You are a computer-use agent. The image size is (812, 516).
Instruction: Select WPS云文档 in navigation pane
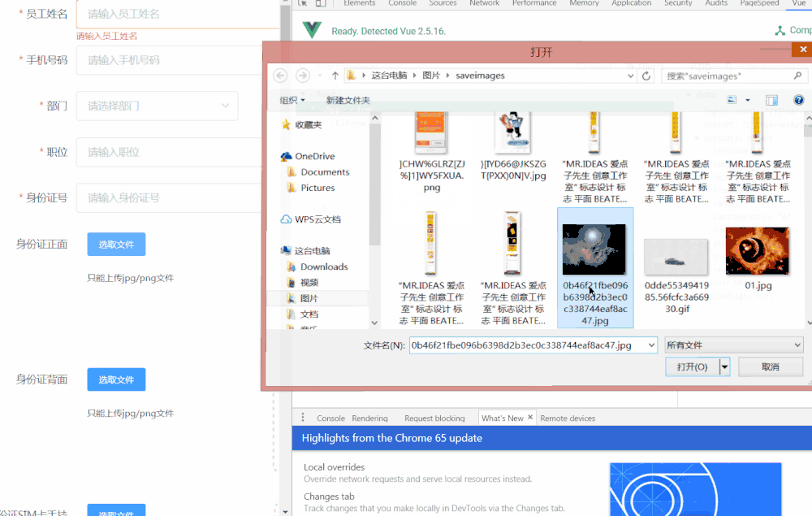(x=311, y=219)
